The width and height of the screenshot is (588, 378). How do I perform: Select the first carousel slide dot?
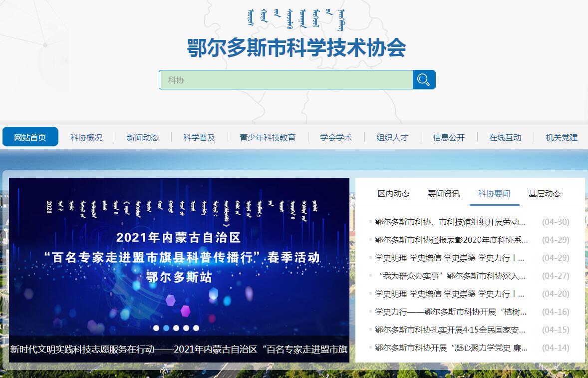156,328
